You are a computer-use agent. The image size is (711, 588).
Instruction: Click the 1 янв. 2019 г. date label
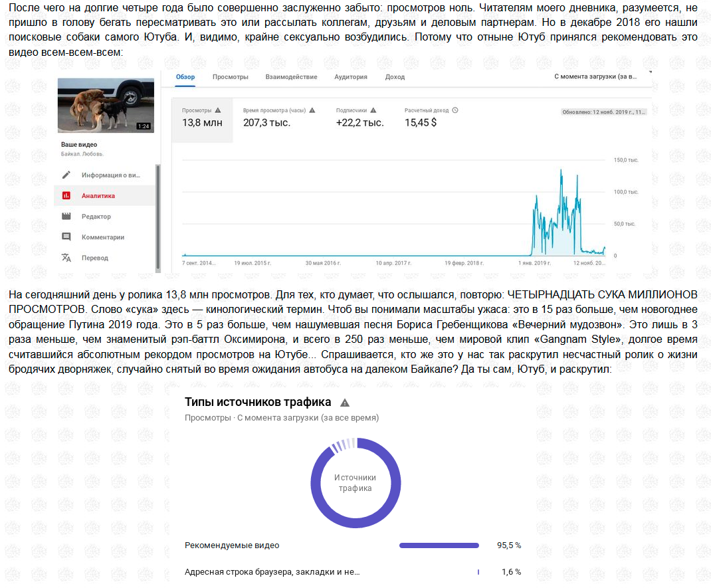point(535,263)
